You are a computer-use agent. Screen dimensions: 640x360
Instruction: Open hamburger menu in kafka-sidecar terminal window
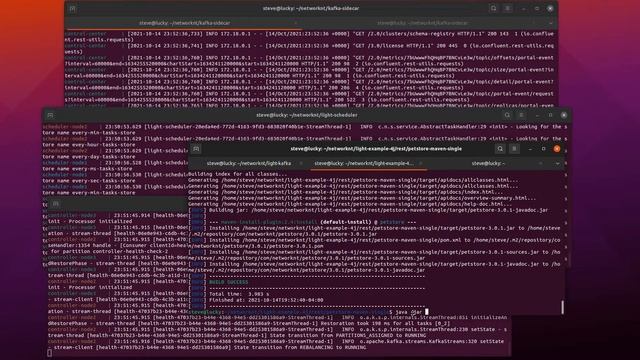pyautogui.click(x=508, y=8)
